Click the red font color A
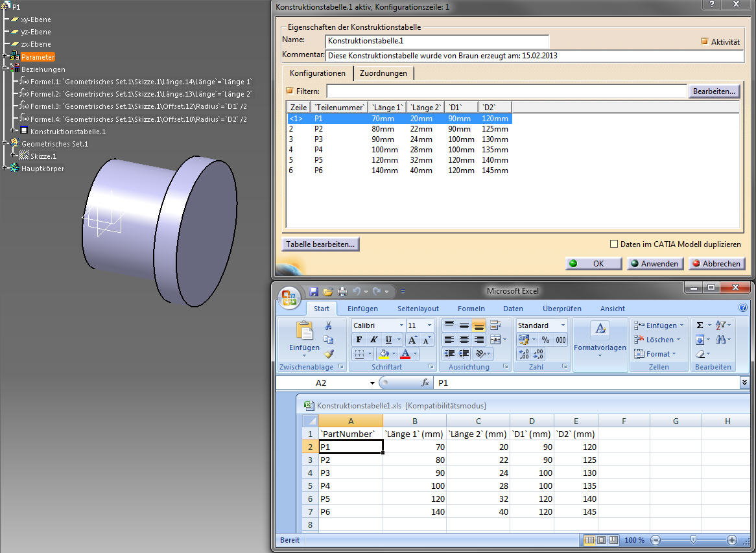 pos(405,354)
